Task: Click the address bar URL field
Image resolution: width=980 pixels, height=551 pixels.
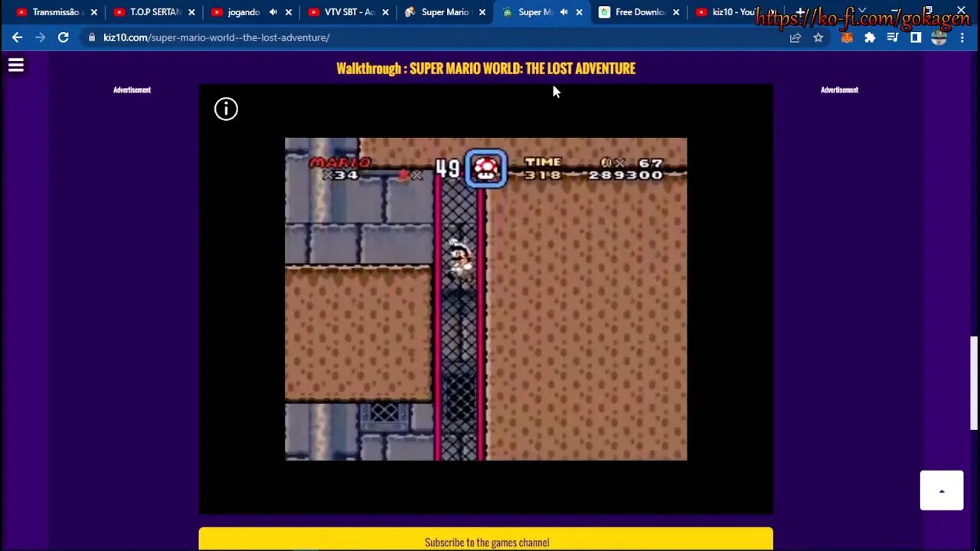Action: pyautogui.click(x=436, y=37)
